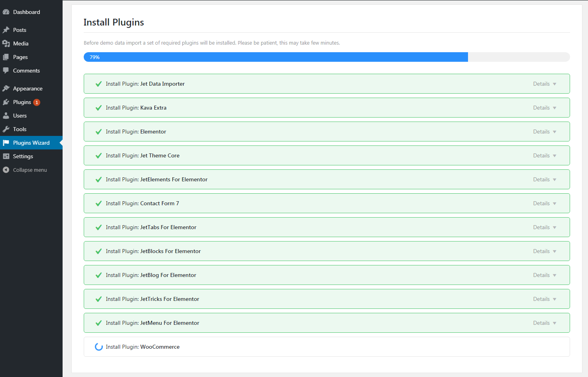The height and width of the screenshot is (377, 588).
Task: Select Plugins Wizard in sidebar menu
Action: pos(31,143)
